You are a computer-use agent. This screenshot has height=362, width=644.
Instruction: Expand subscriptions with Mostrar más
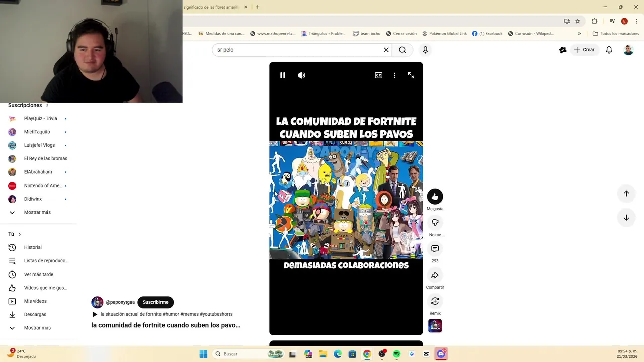(38, 212)
